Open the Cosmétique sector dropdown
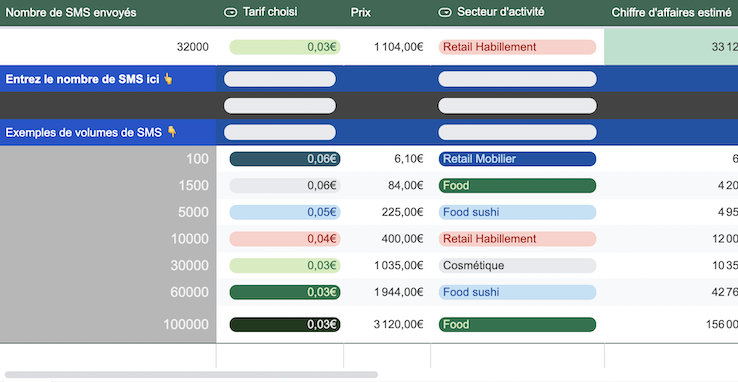Screen dimensions: 738x382 pyautogui.click(x=517, y=266)
